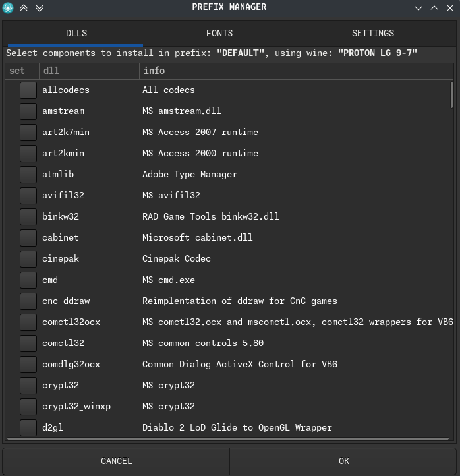Image resolution: width=460 pixels, height=476 pixels.
Task: Close the Prefix Manager window
Action: (450, 8)
